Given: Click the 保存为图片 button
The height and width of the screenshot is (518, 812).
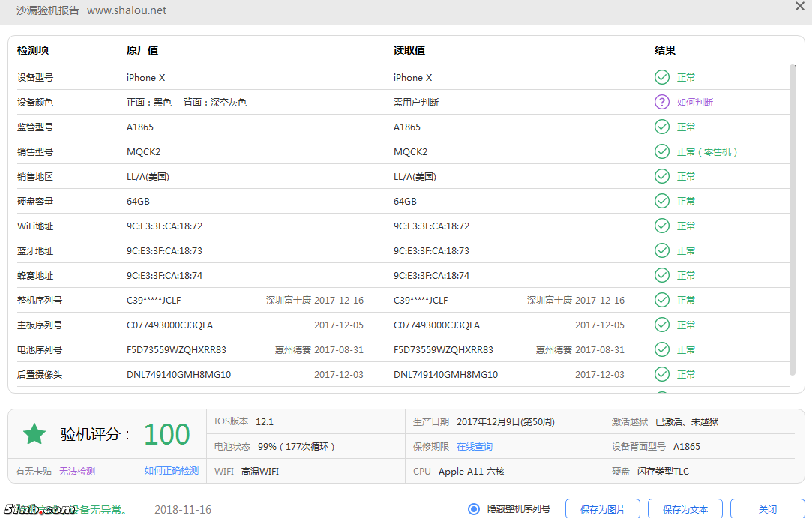Looking at the screenshot, I should pos(602,509).
